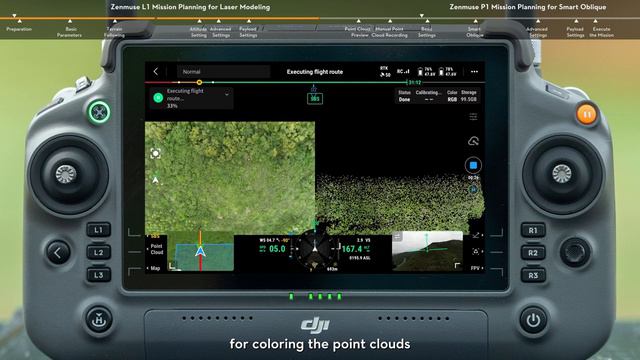Check the RC signal strength icon
Viewport: 640px width, 360px height.
[403, 71]
